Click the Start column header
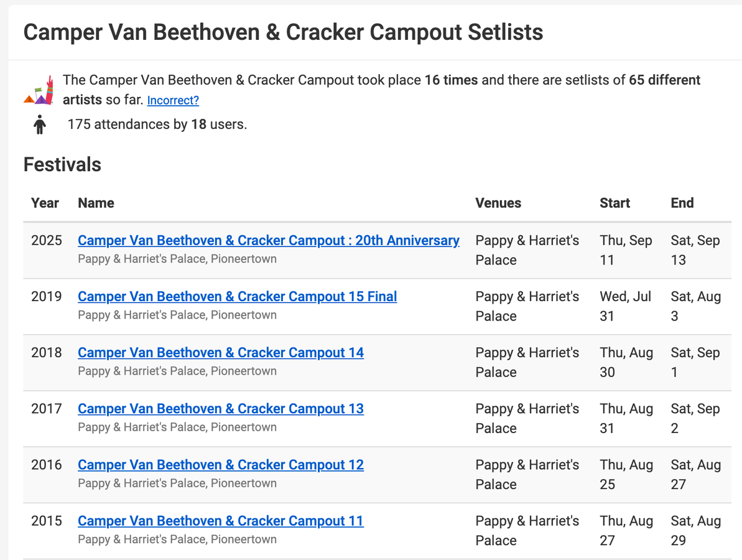The width and height of the screenshot is (742, 560). click(614, 203)
